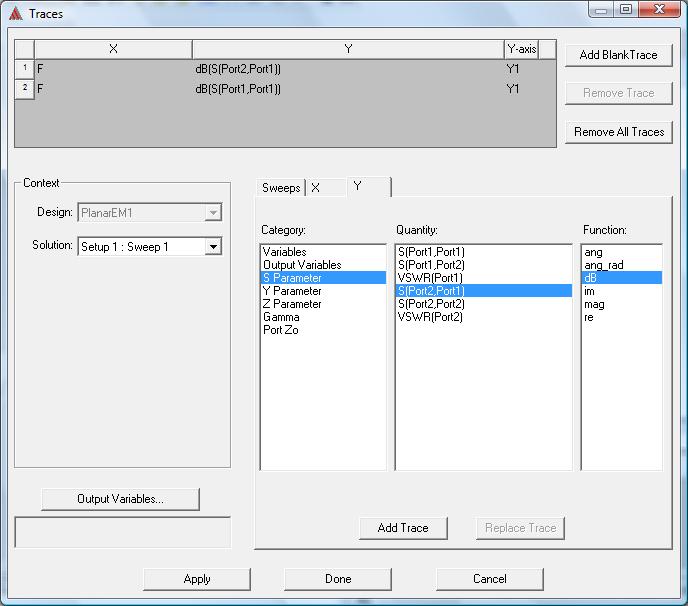Maximize the Traces window

click(626, 10)
